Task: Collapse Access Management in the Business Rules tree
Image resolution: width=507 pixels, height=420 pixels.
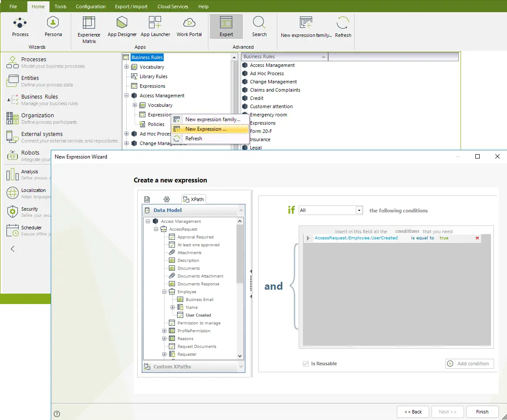Action: coord(126,96)
